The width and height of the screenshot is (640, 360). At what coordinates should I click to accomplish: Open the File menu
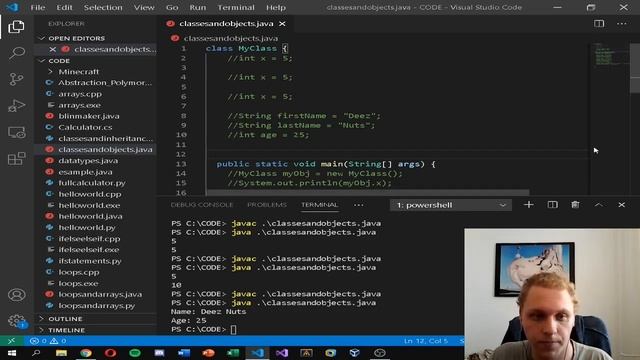[38, 7]
